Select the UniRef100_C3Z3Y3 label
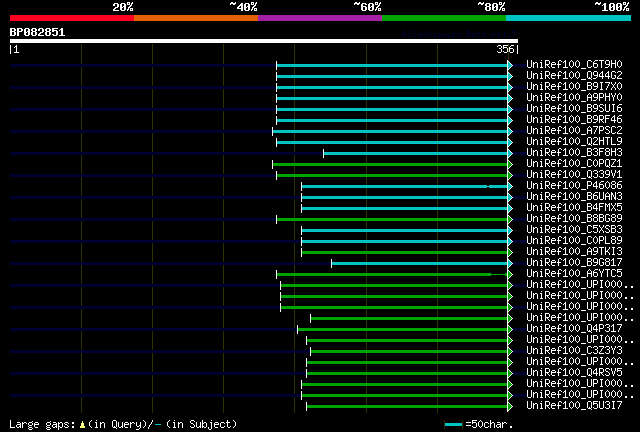 point(574,351)
